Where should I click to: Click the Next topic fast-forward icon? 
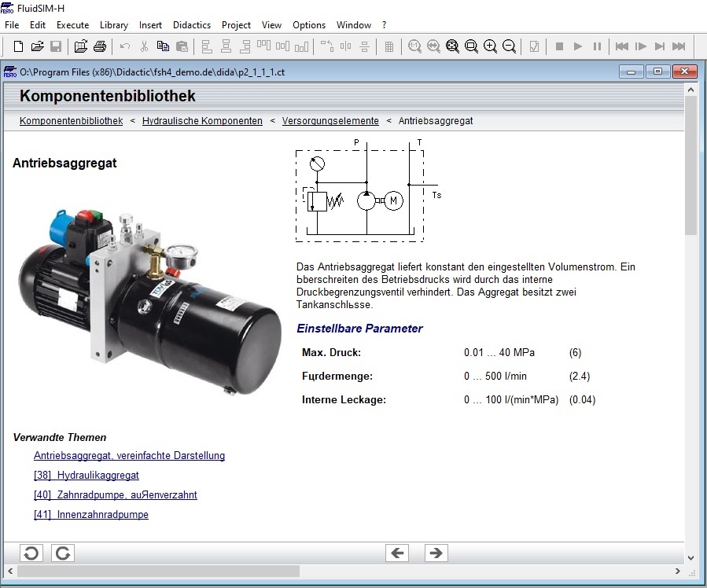(x=679, y=46)
